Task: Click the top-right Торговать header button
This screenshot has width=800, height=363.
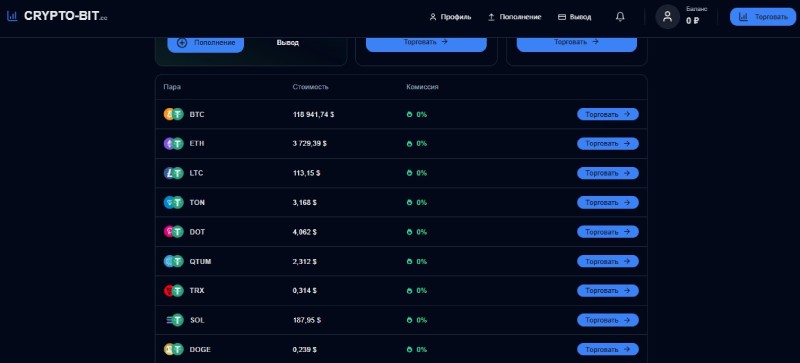Action: [x=763, y=17]
